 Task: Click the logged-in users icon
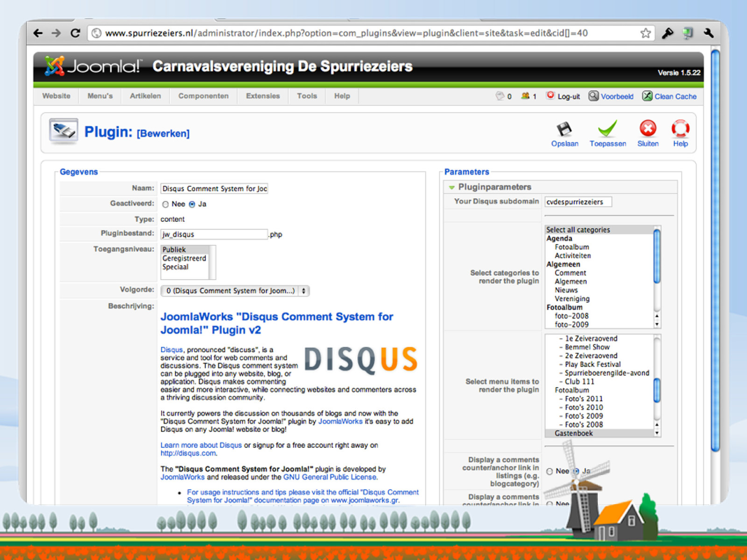click(525, 96)
